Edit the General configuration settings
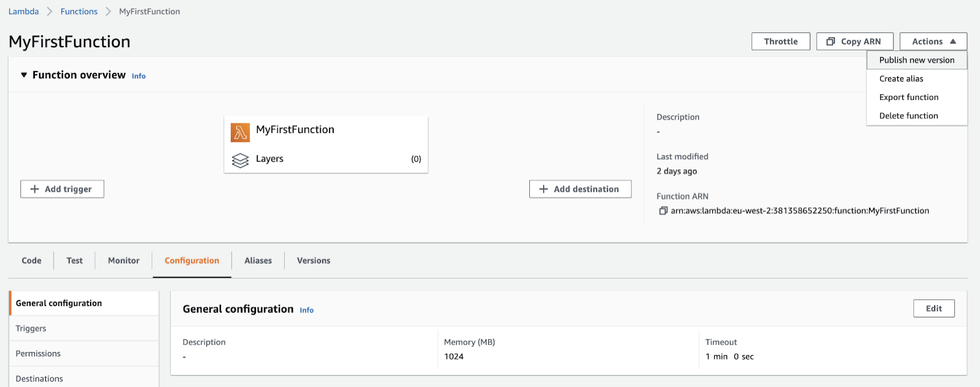Screen dimensions: 980x387 (933, 309)
